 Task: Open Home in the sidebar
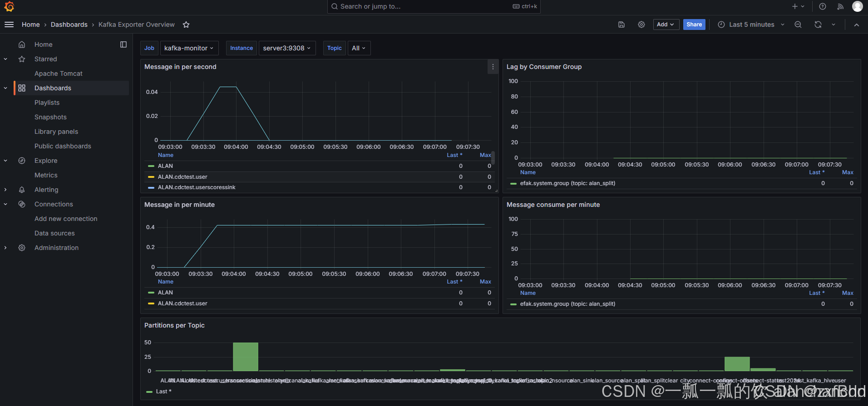click(44, 44)
